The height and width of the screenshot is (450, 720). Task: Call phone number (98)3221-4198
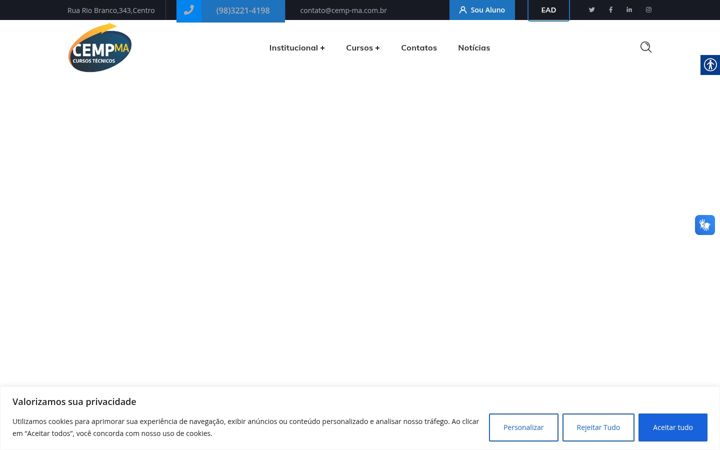click(243, 10)
